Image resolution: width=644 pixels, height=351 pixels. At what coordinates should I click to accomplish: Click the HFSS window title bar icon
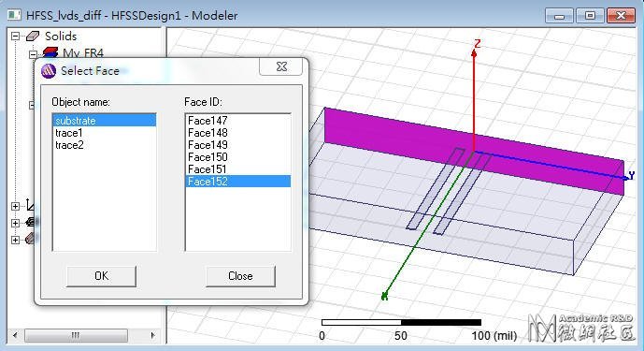point(14,15)
